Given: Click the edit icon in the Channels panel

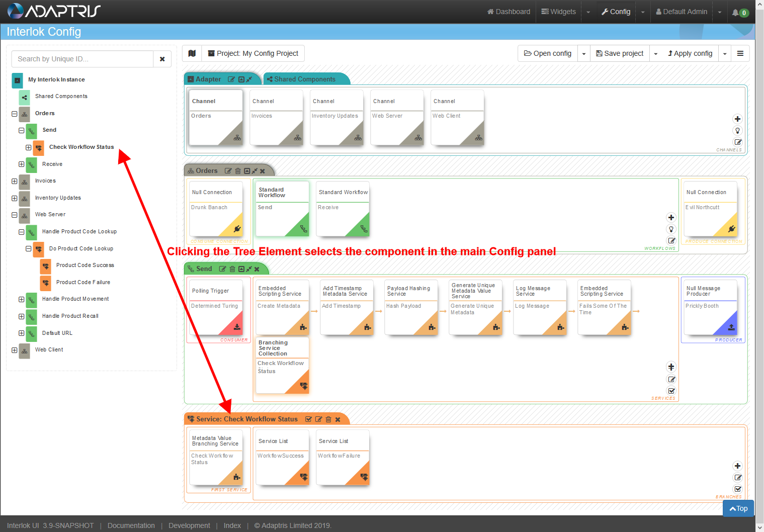Looking at the screenshot, I should [x=737, y=142].
